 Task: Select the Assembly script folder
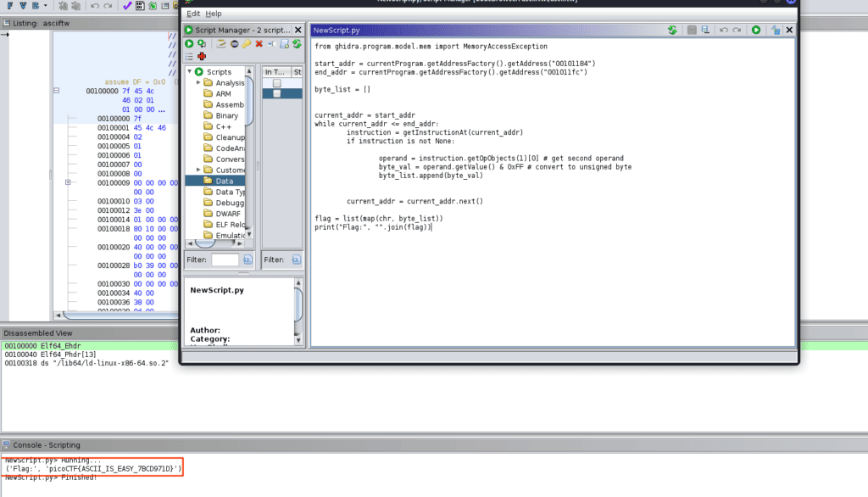point(224,104)
